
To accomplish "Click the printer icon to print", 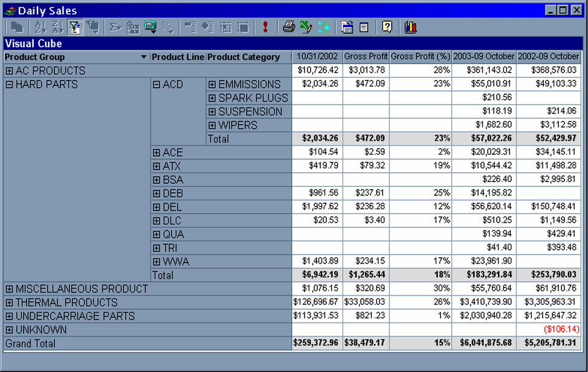I will pos(289,27).
